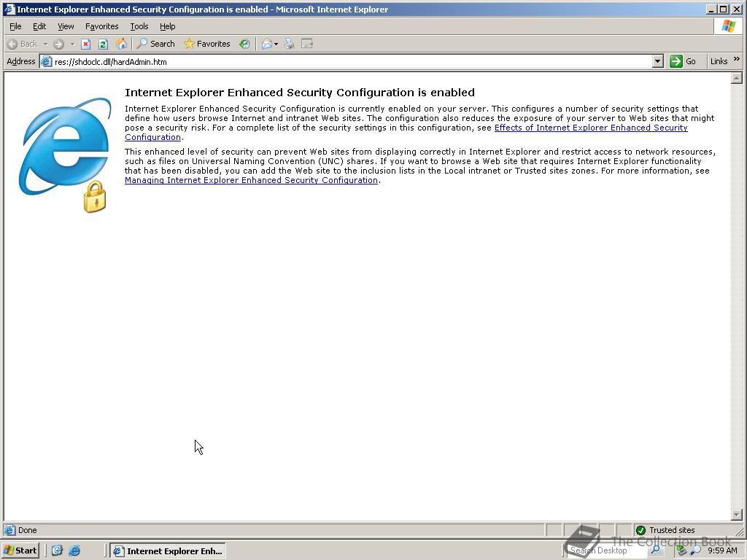
Task: Open the View menu
Action: point(66,26)
